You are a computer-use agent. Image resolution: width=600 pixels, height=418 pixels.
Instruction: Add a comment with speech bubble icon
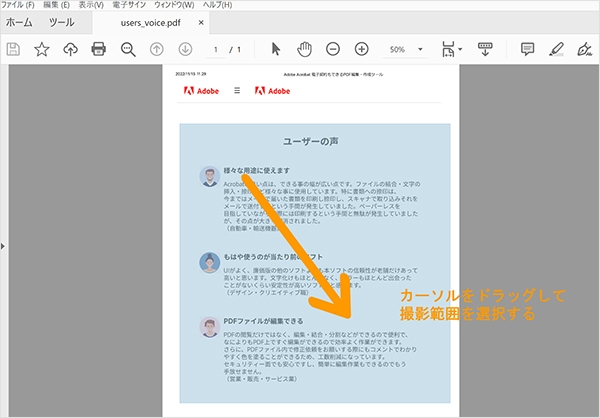click(528, 49)
